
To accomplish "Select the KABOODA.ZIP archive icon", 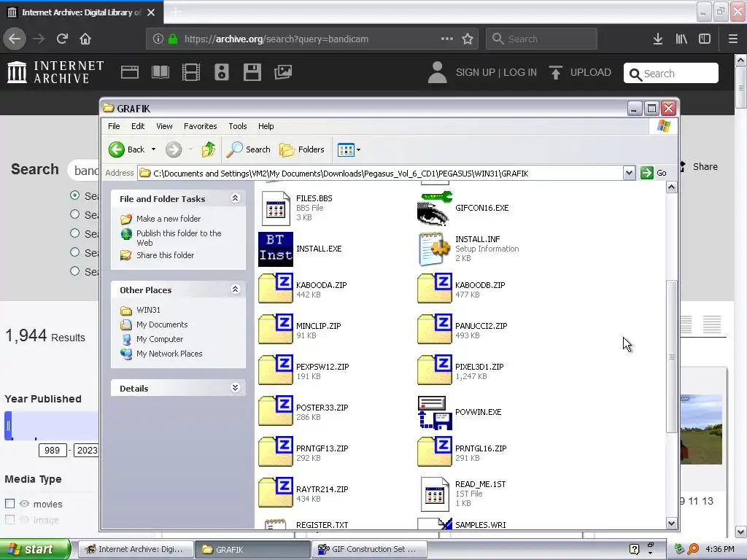I will tap(275, 289).
